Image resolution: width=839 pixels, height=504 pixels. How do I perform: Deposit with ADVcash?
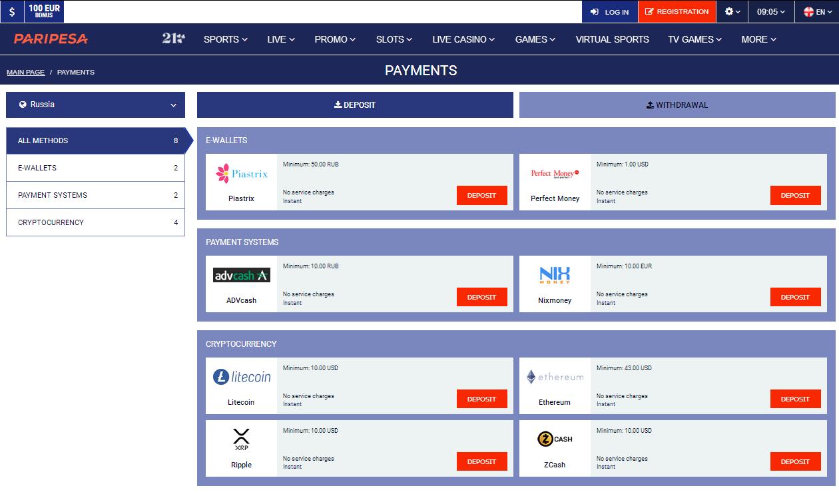coord(481,297)
